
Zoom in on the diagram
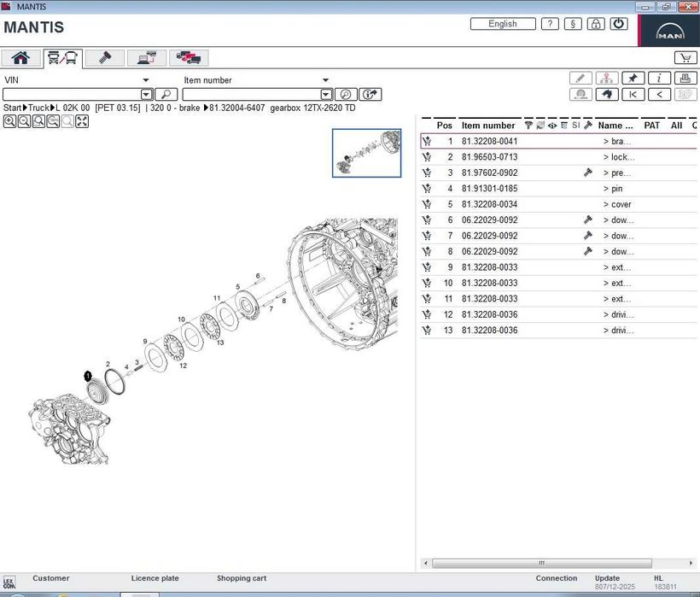[10, 121]
